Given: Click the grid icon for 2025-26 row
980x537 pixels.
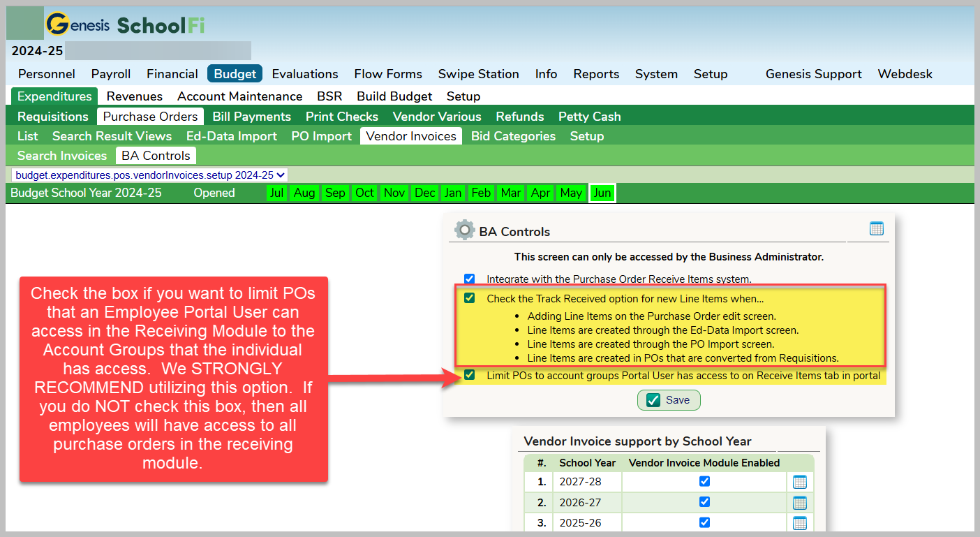Looking at the screenshot, I should 800,523.
